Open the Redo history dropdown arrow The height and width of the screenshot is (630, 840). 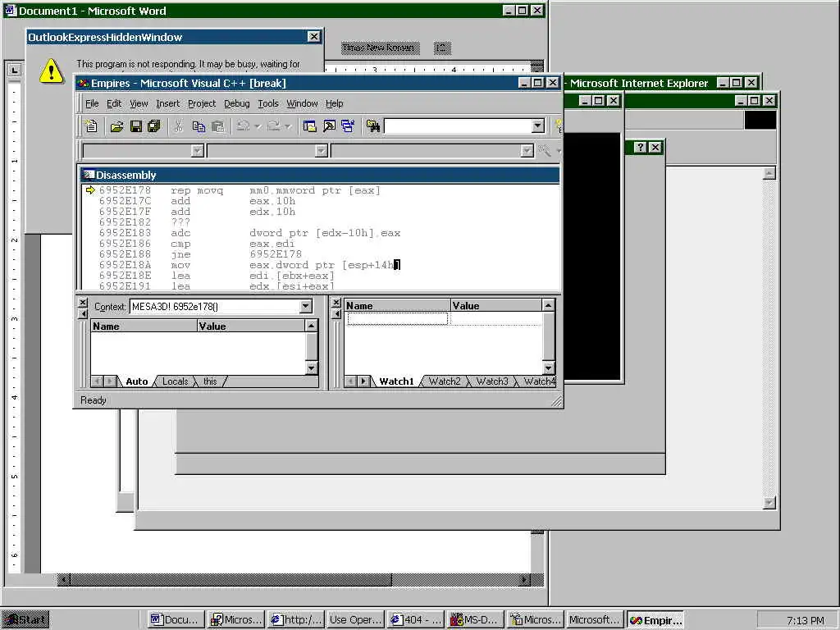tap(288, 126)
